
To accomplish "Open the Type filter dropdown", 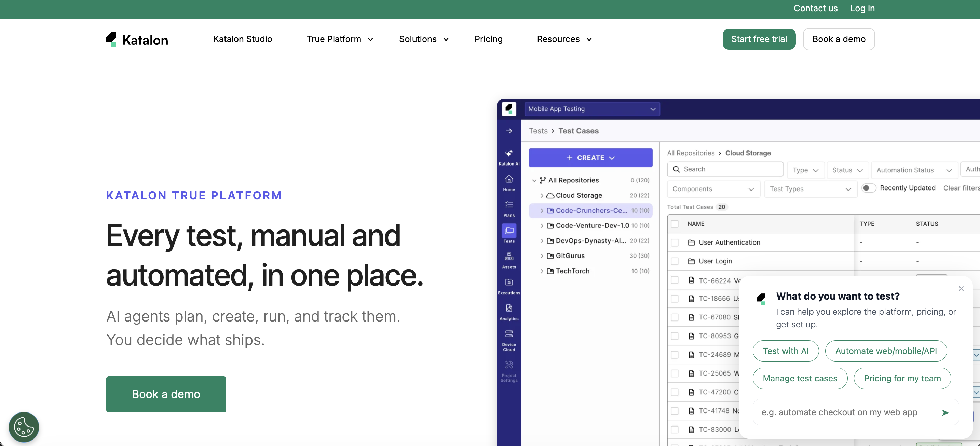I will point(805,170).
